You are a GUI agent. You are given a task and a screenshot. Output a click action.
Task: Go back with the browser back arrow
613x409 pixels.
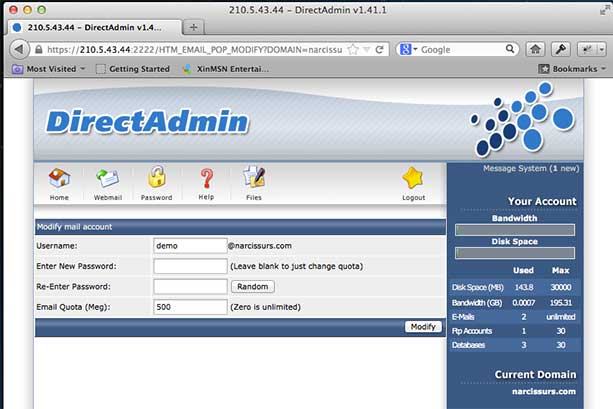[19, 49]
